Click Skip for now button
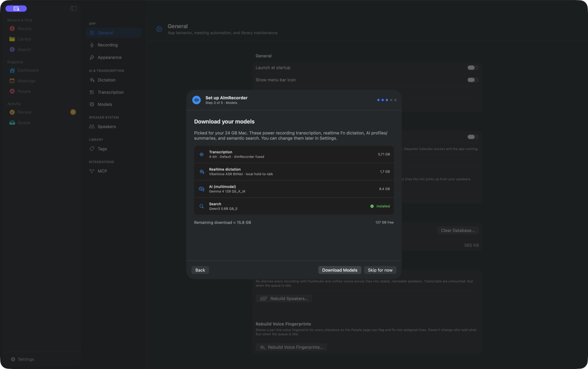Image resolution: width=588 pixels, height=369 pixels. click(x=380, y=270)
